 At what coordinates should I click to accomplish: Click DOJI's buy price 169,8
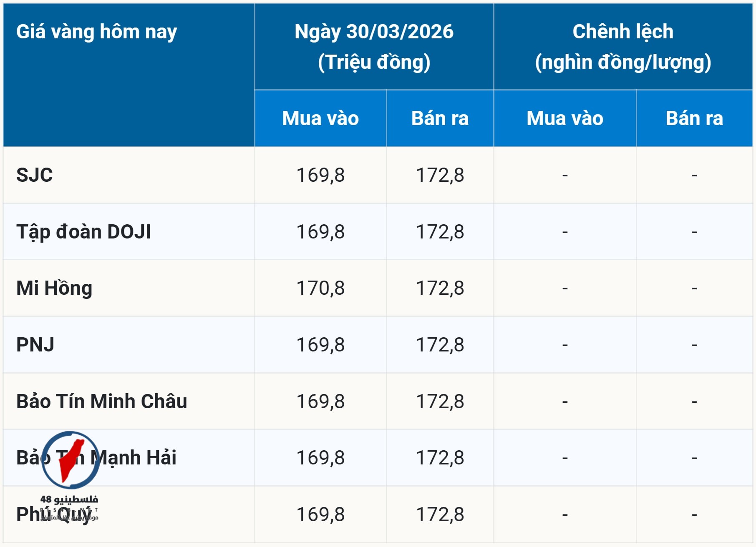coord(320,232)
